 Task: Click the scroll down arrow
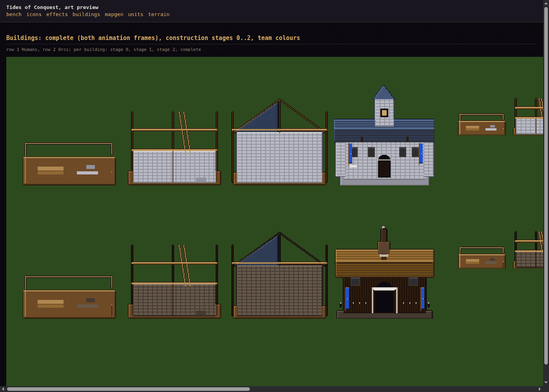(x=546, y=383)
